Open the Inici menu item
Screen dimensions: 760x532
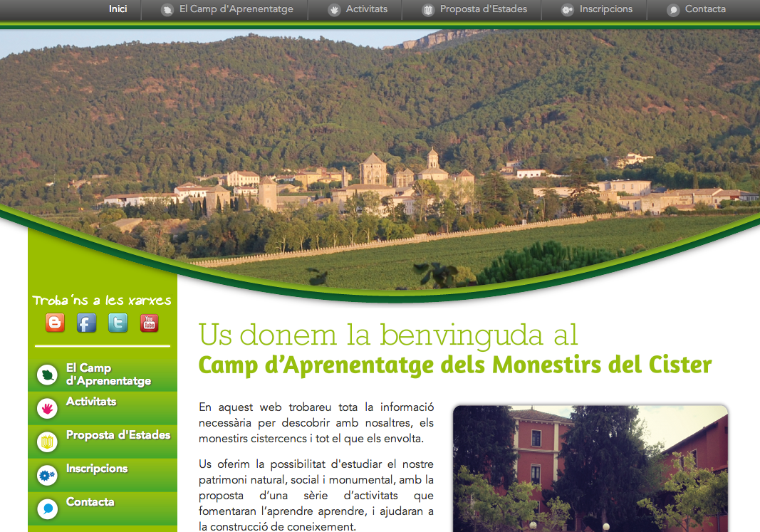pyautogui.click(x=118, y=9)
